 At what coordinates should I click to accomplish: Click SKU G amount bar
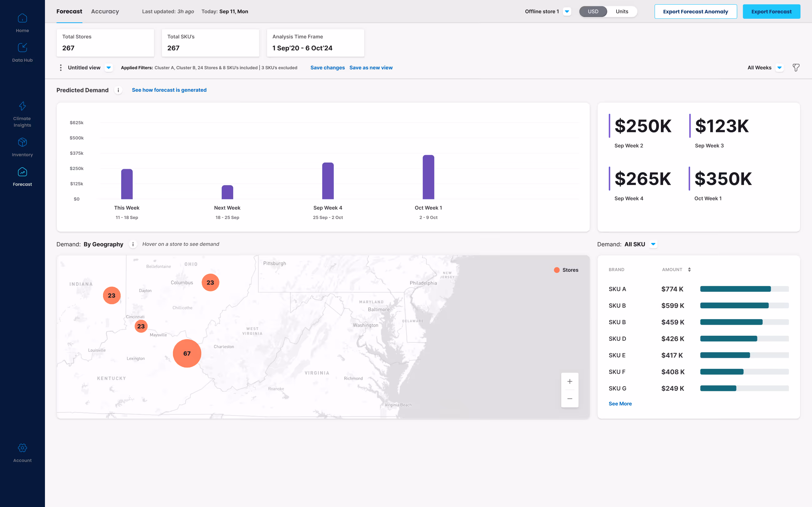[744, 388]
